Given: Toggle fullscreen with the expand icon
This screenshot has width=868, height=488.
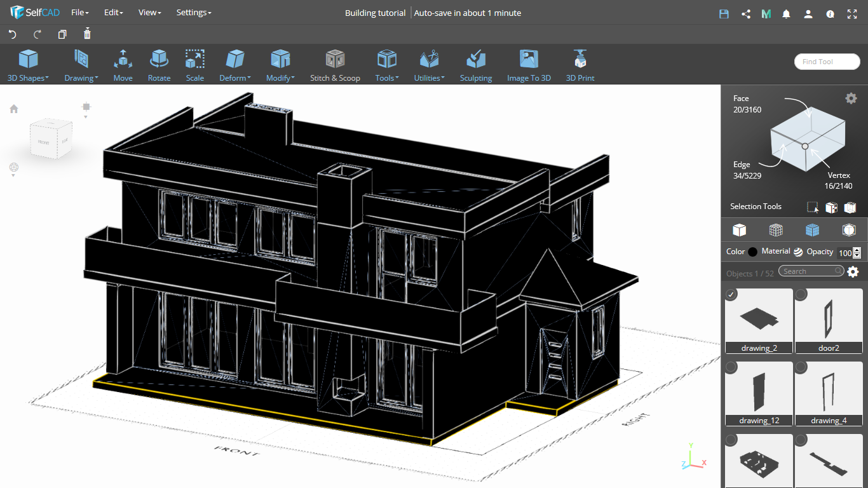Looking at the screenshot, I should (851, 13).
